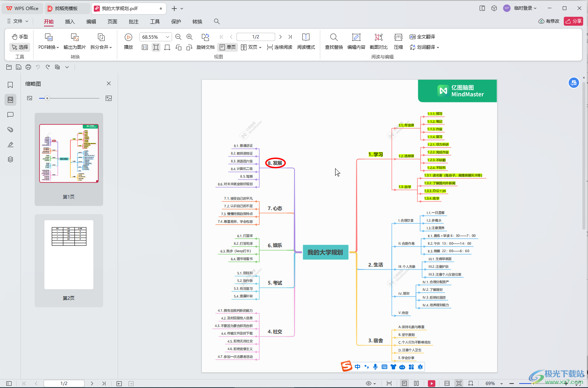Open the zoom percentage dropdown arrow

(168, 37)
